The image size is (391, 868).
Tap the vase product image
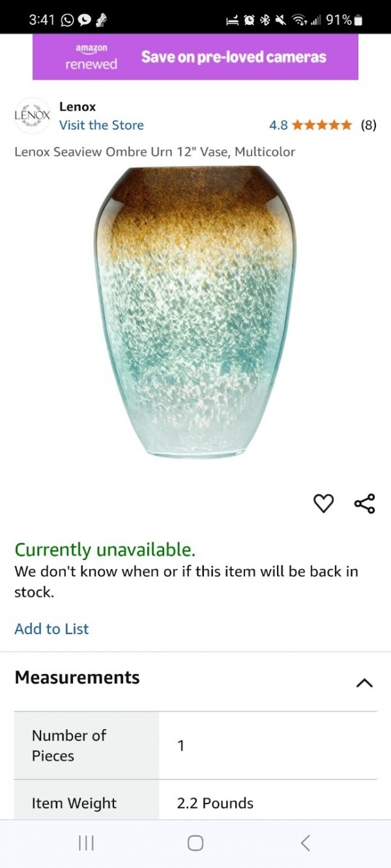(x=195, y=313)
